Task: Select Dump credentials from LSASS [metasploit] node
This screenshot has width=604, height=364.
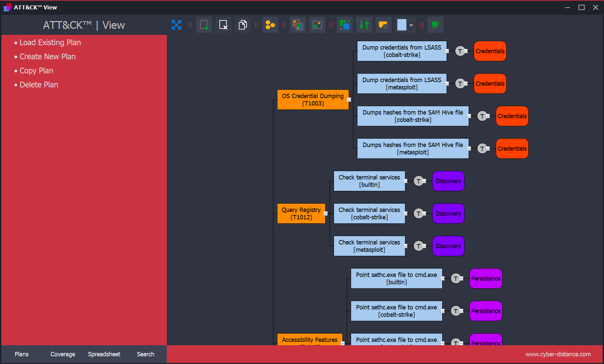Action: [402, 83]
